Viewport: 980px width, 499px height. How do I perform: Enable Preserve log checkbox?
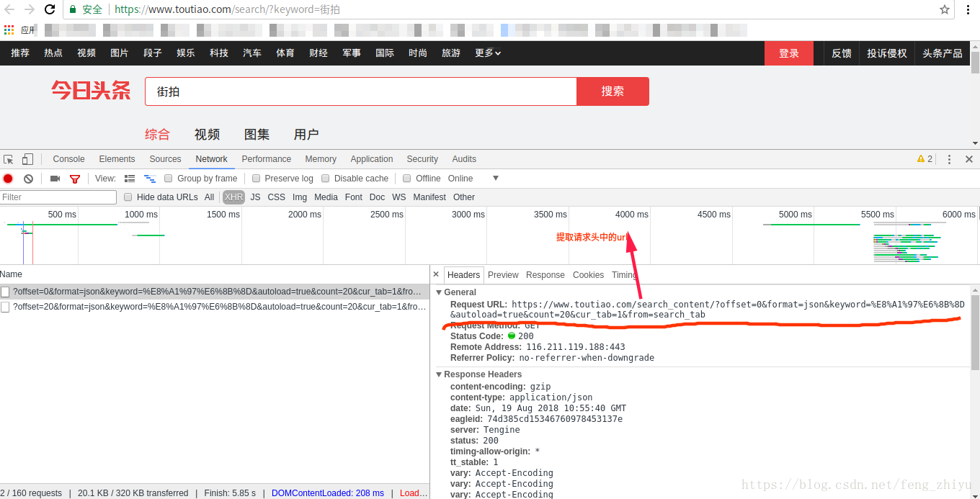(x=256, y=179)
